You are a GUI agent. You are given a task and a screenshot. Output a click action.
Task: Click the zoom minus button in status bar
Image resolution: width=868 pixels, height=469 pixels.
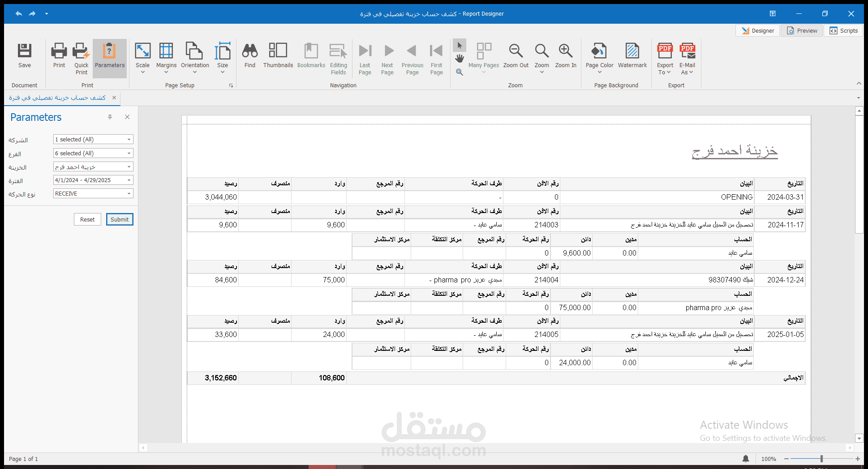pyautogui.click(x=786, y=459)
